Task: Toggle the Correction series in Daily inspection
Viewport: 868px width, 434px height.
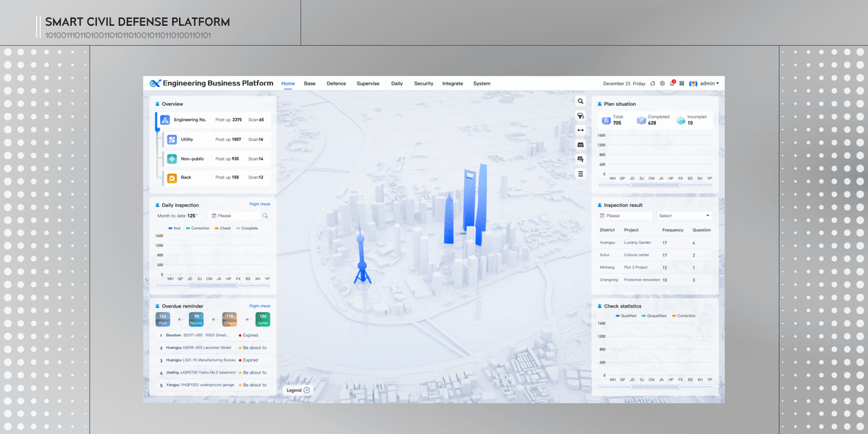Action: click(197, 229)
